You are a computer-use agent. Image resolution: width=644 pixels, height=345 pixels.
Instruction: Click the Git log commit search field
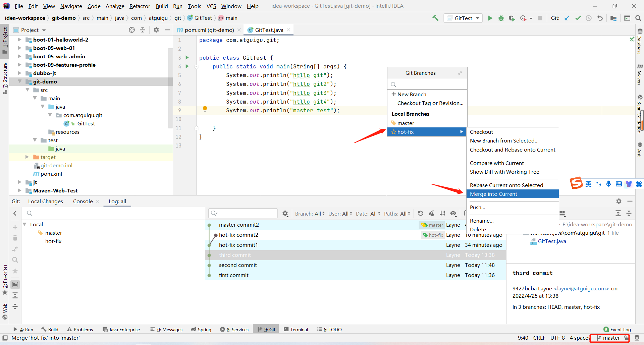243,213
